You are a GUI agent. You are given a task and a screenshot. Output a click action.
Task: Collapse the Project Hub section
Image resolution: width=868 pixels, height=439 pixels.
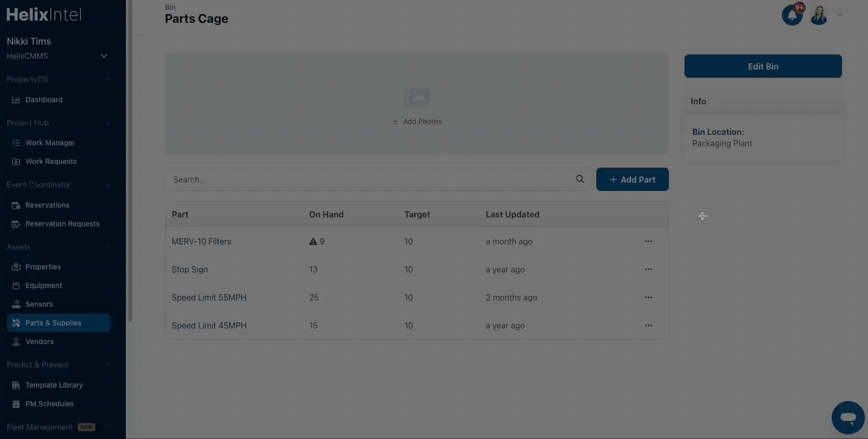pos(108,123)
